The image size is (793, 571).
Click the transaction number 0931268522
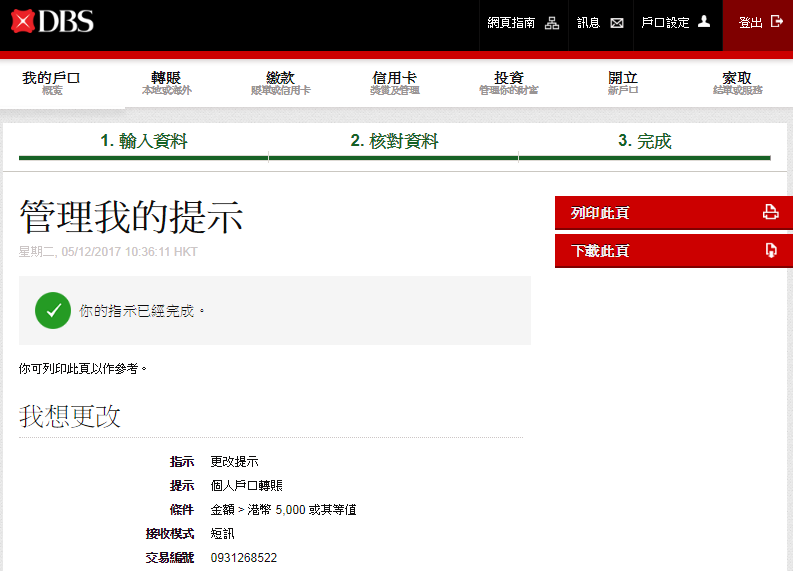(244, 557)
